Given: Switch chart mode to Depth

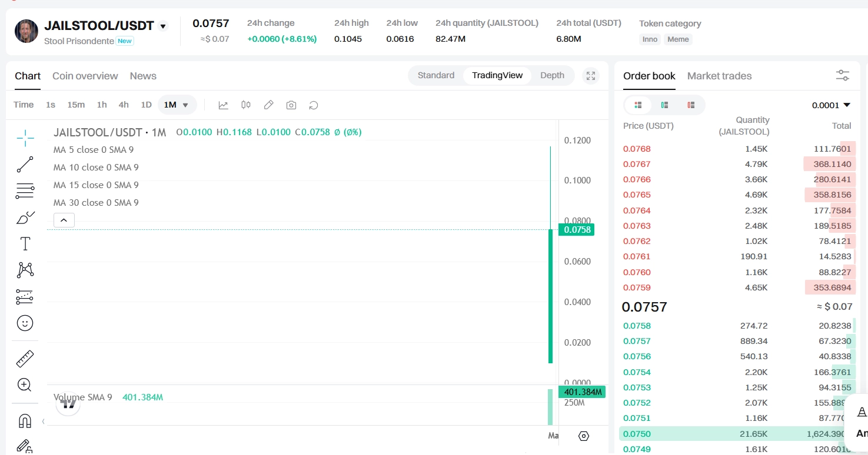Looking at the screenshot, I should (552, 75).
